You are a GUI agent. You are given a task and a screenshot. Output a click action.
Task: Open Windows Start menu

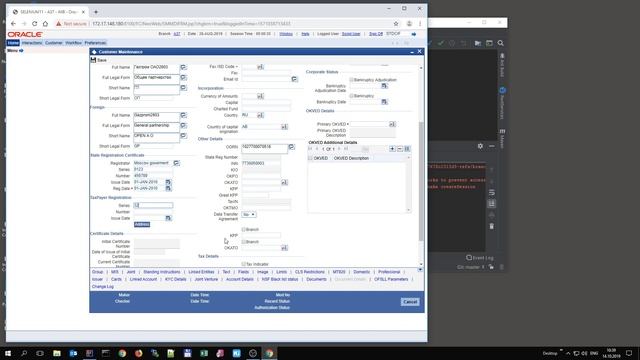[x=8, y=353]
